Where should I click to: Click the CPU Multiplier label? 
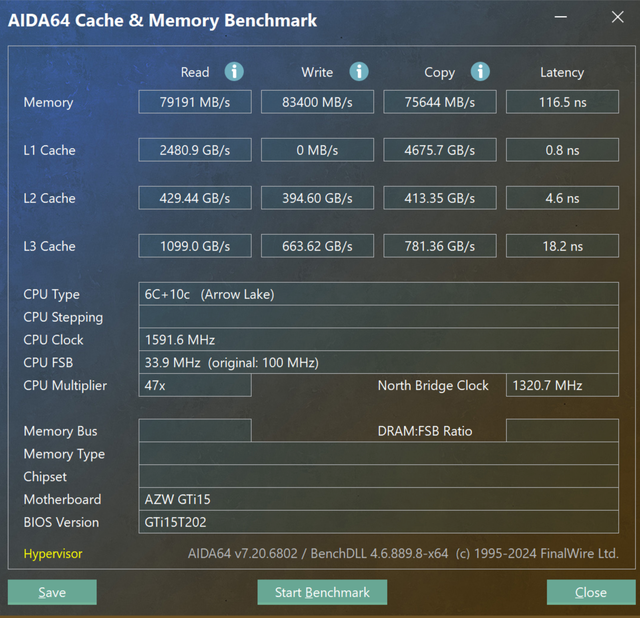(x=65, y=386)
